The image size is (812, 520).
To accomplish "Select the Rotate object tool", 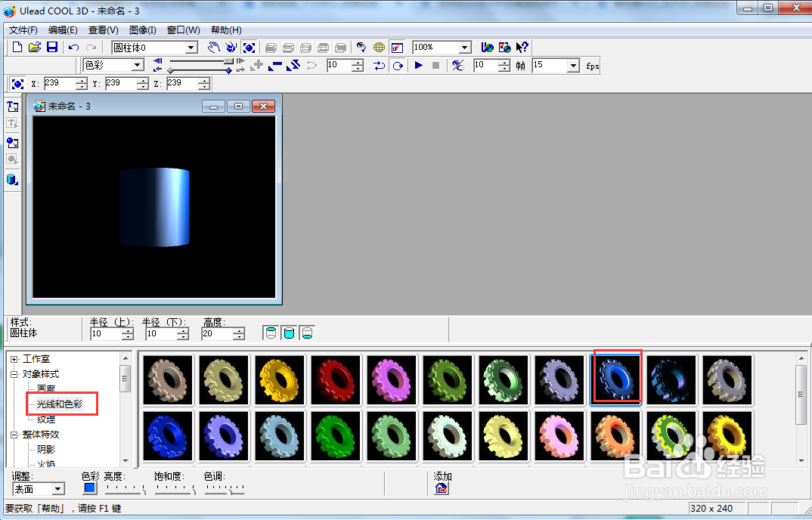I will pyautogui.click(x=231, y=48).
